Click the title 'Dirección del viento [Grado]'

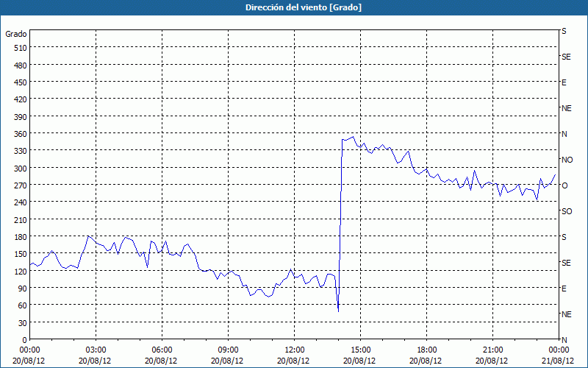click(x=304, y=7)
